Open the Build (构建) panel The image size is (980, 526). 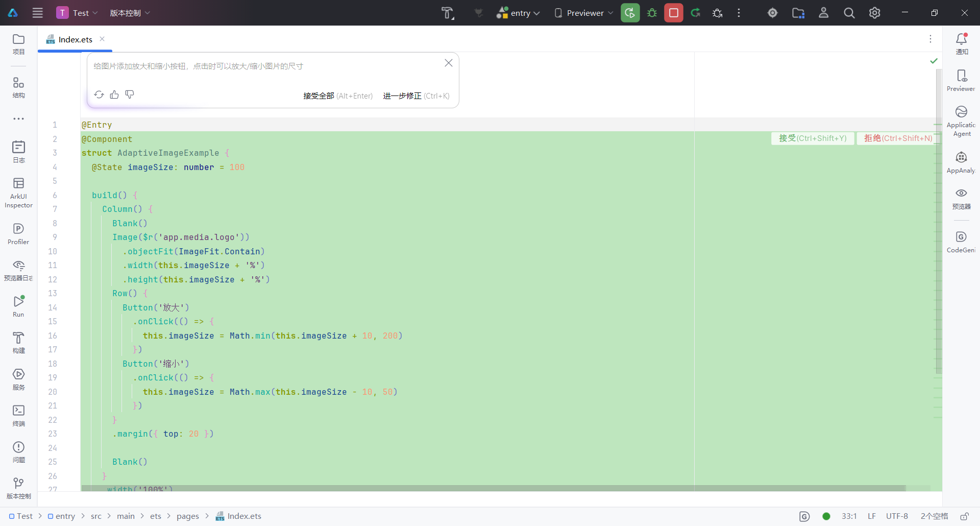[x=18, y=343]
